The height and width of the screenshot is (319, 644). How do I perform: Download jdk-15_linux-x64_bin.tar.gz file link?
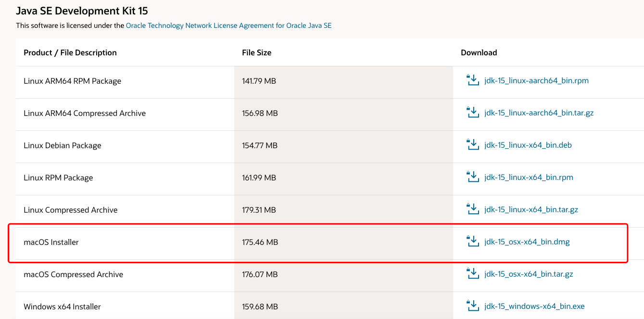click(x=531, y=210)
